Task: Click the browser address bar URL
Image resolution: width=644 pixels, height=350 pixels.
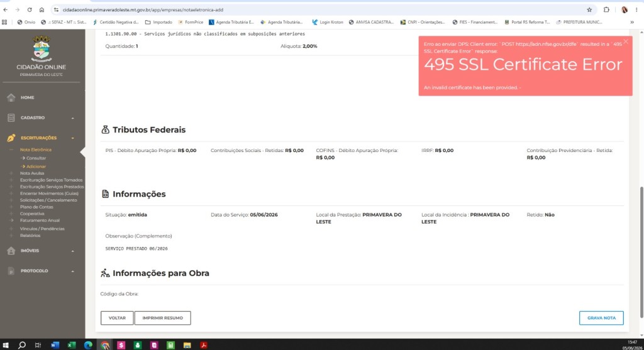Action: [143, 10]
